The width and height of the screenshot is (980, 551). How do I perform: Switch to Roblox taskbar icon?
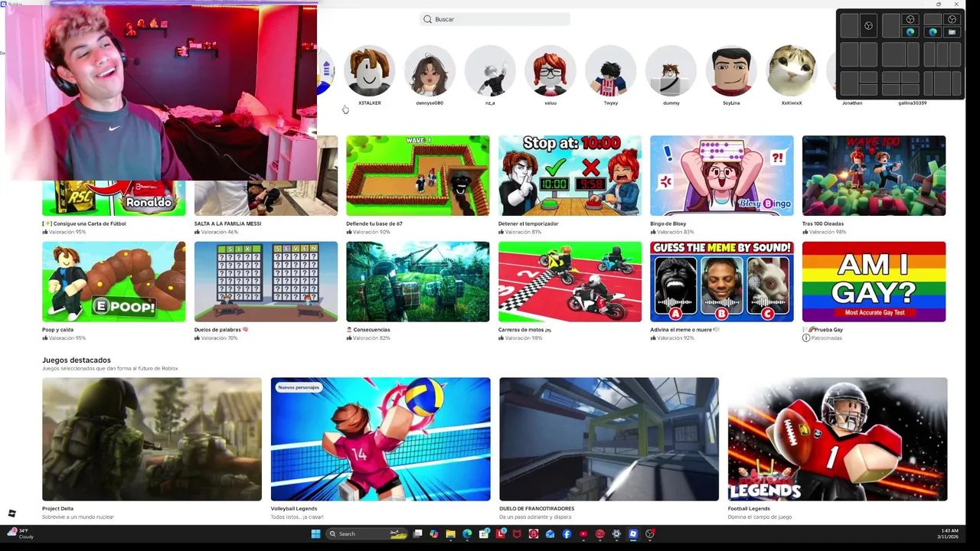[x=633, y=533]
